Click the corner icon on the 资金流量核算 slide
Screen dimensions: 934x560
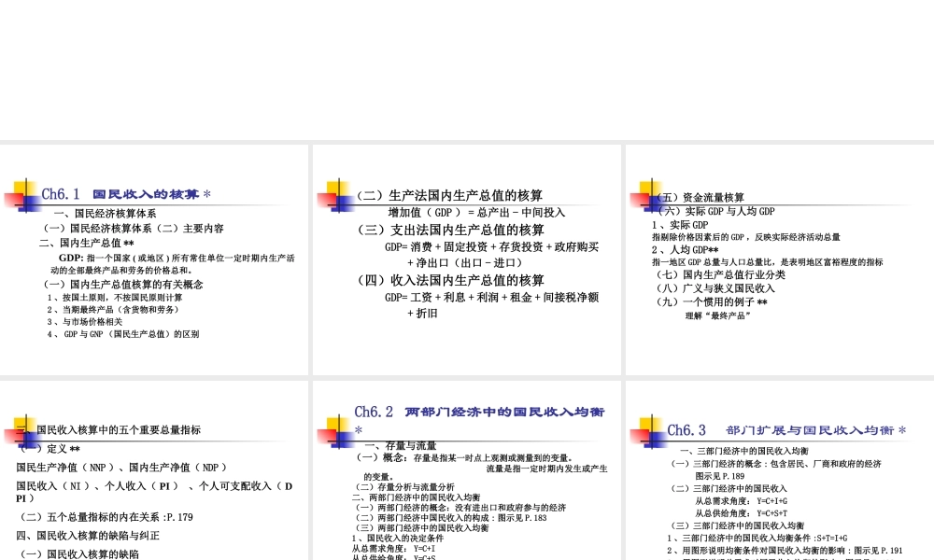[646, 194]
